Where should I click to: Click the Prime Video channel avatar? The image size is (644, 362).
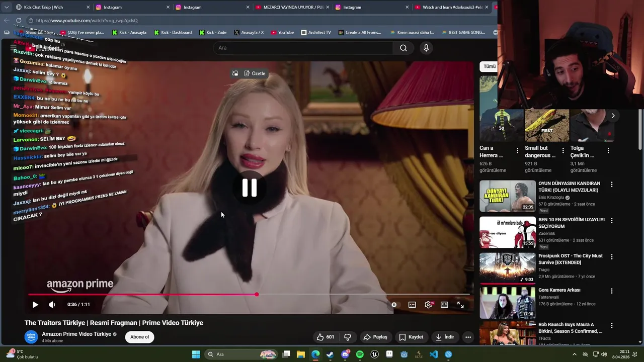(x=31, y=337)
